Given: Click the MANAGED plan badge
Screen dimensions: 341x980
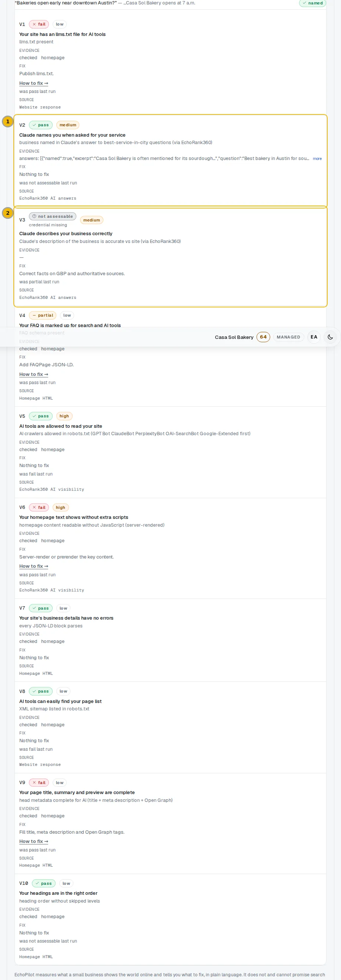Looking at the screenshot, I should point(288,337).
